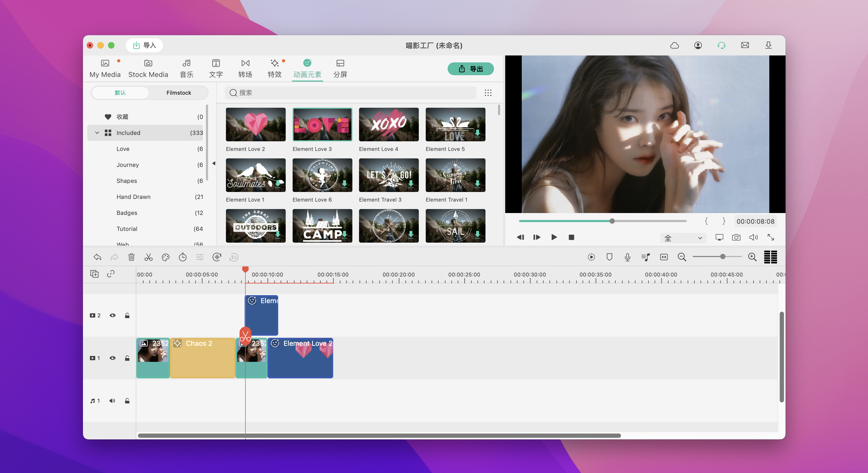The height and width of the screenshot is (473, 868).
Task: Select the Element Love 4 thumbnail
Action: click(388, 124)
